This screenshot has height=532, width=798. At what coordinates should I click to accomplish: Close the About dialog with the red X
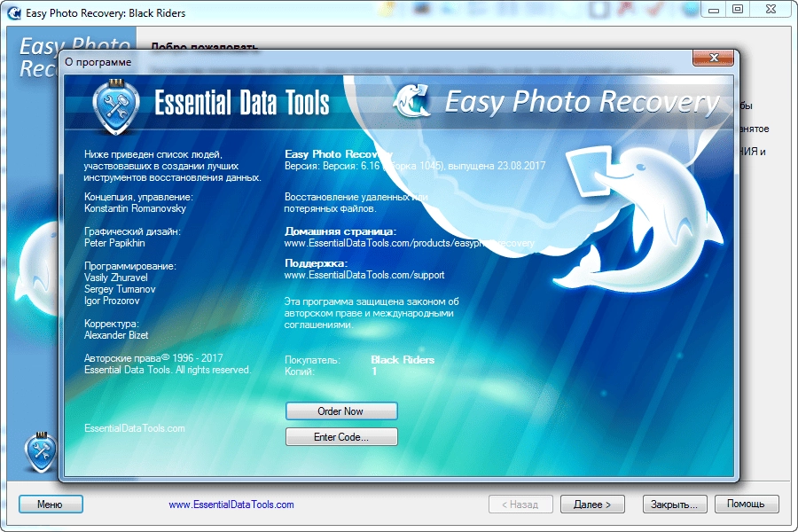click(713, 58)
